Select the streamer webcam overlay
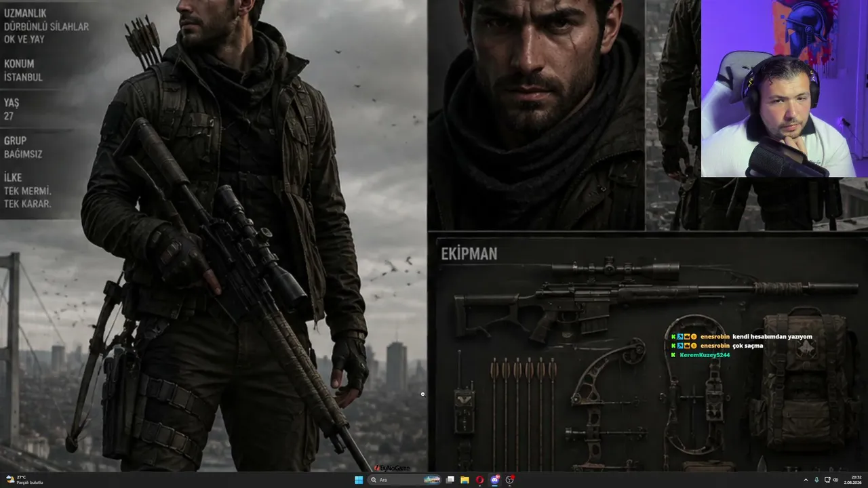The height and width of the screenshot is (488, 868). pyautogui.click(x=784, y=88)
